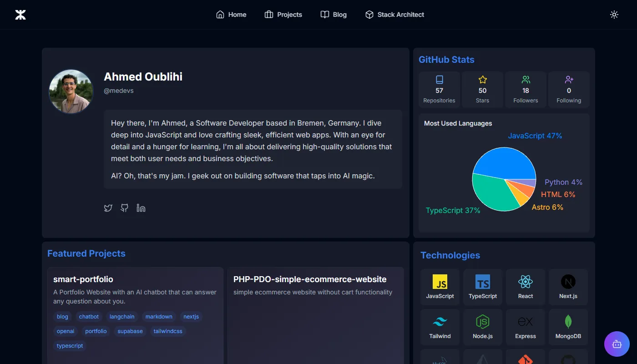Viewport: 637px width, 364px height.
Task: Click the @medevs username text
Action: (119, 91)
